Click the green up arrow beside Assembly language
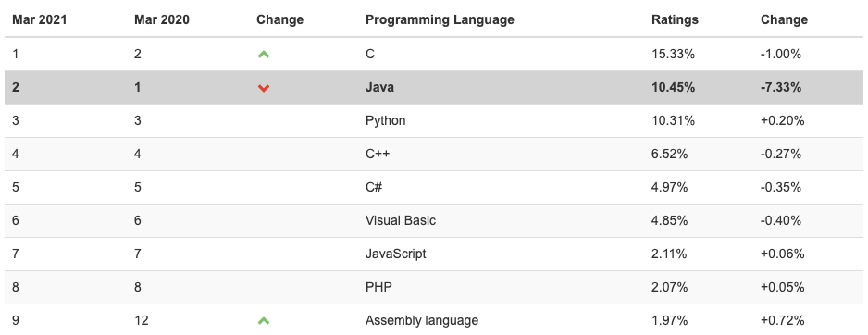This screenshot has width=868, height=335. 264,320
